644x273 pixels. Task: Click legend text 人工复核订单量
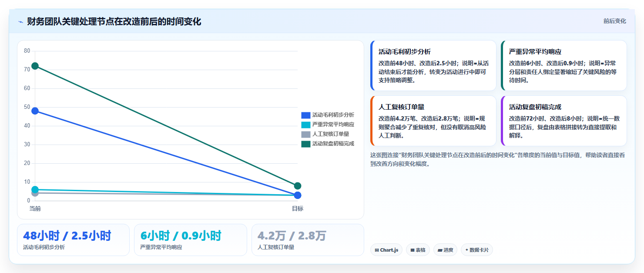[330, 134]
